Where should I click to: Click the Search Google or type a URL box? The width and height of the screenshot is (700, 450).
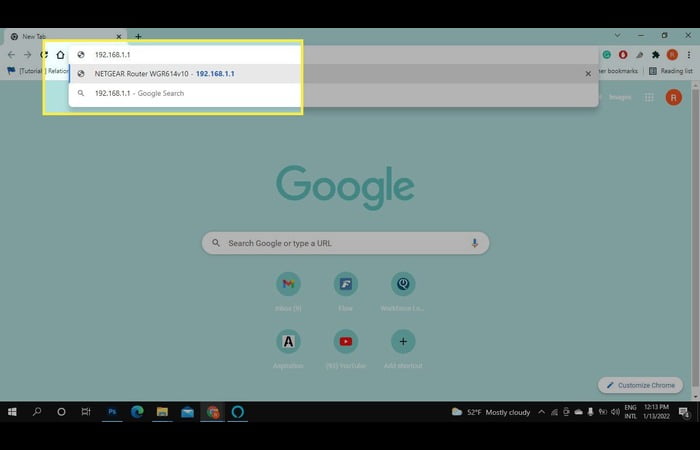[x=345, y=243]
